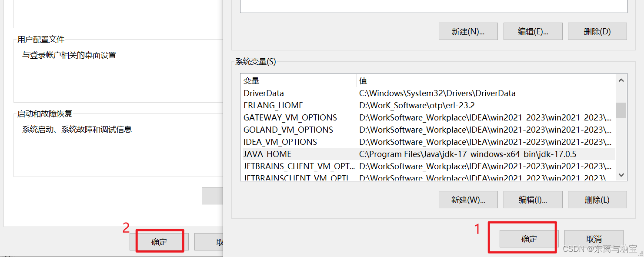Click 编辑(E)... button for user variables
Viewport: 644px width, 257px height.
tap(533, 31)
